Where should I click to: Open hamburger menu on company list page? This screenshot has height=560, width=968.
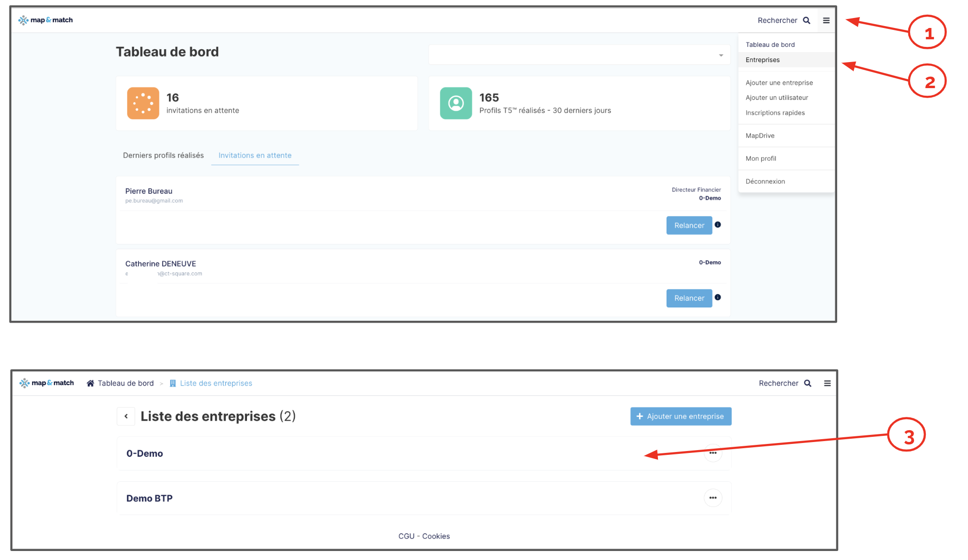827,383
